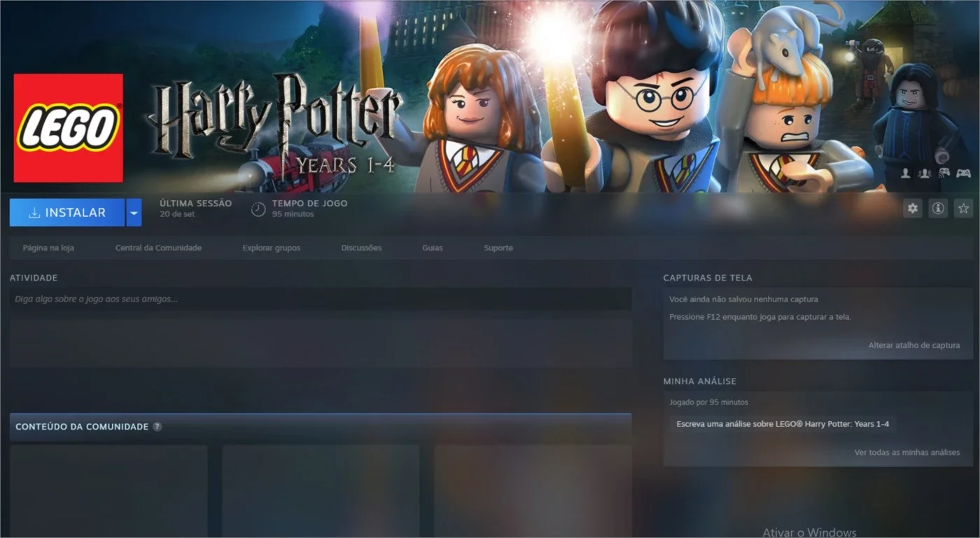The image size is (980, 538).
Task: Click Escreva uma análise button
Action: (x=783, y=424)
